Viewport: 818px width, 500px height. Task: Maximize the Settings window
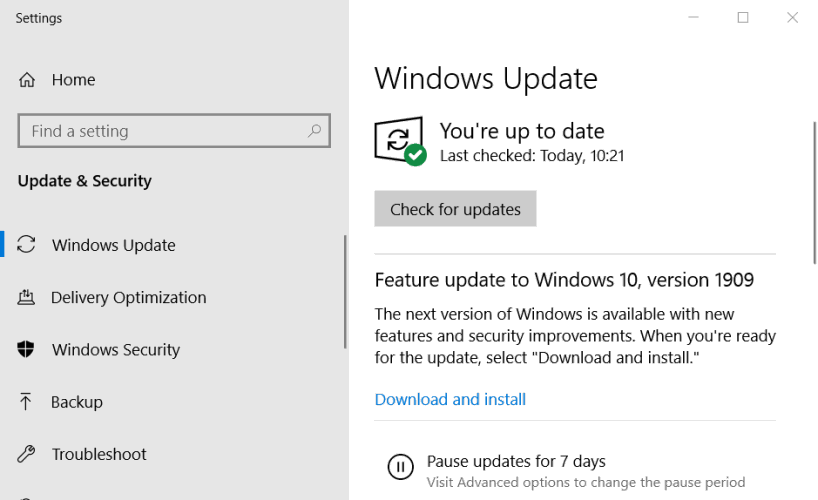tap(743, 18)
